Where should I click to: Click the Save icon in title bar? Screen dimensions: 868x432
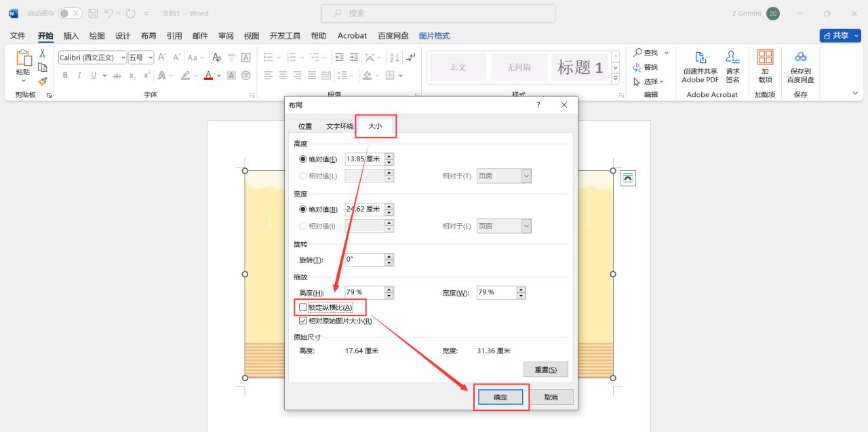(x=94, y=14)
